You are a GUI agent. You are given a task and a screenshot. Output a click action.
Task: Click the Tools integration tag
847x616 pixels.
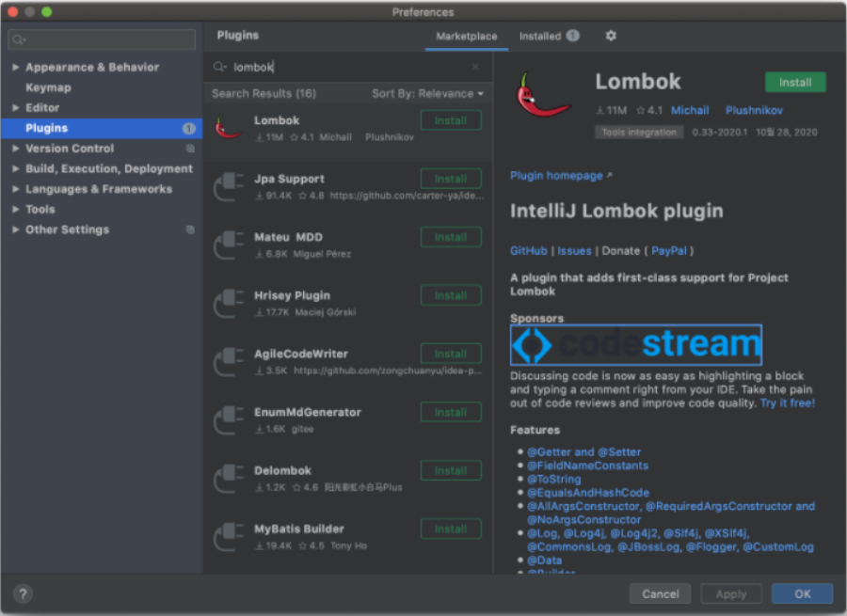click(x=639, y=133)
